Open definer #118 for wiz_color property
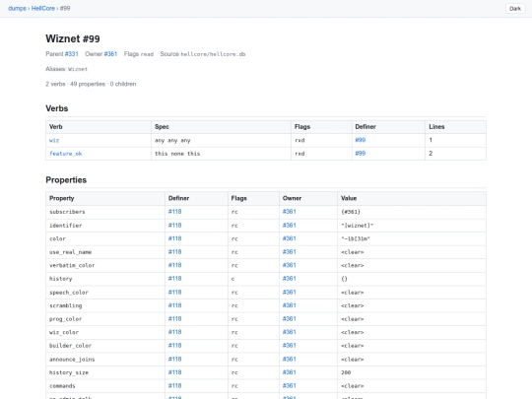The image size is (532, 399). click(x=174, y=332)
